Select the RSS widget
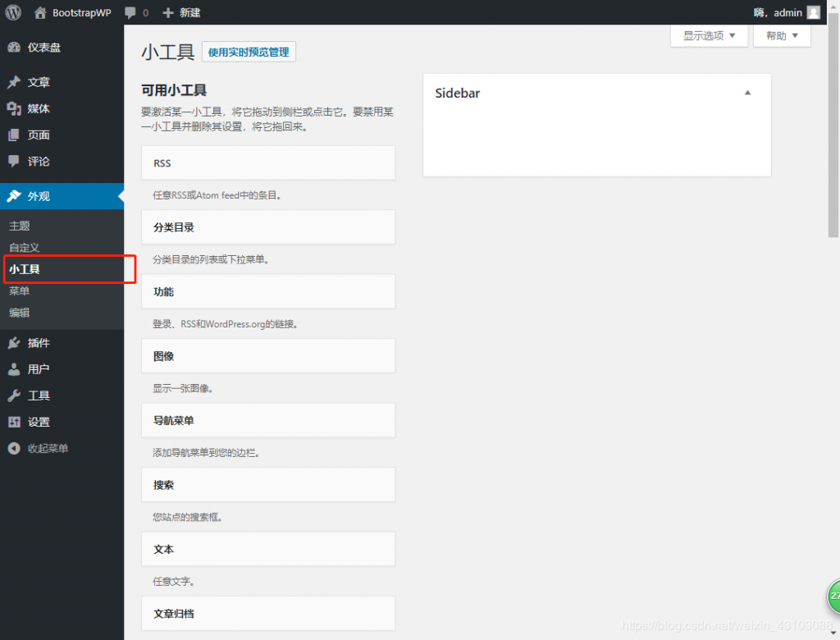 click(x=268, y=163)
